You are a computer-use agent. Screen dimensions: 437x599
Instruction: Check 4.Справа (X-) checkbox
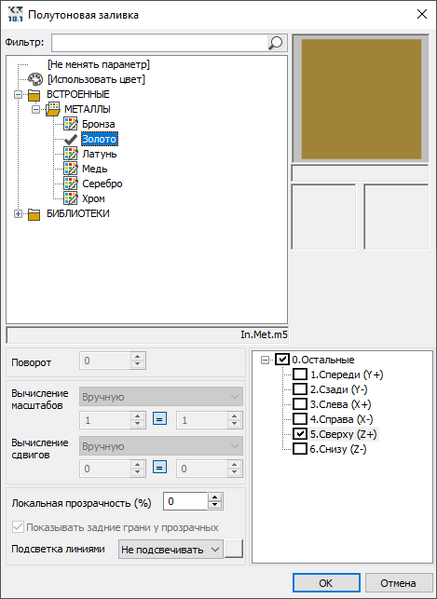tap(300, 419)
